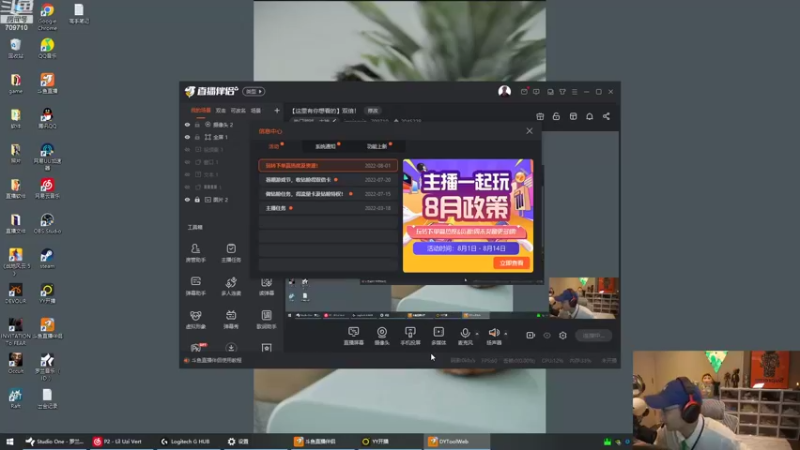
Task: Add a 手机投屏 phone casting source
Action: click(410, 336)
